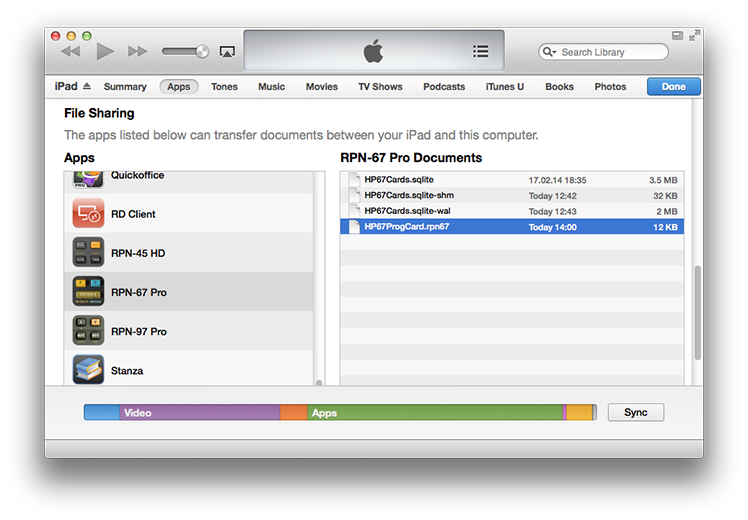Viewport: 748px width, 520px height.
Task: Click the Video segment of storage bar
Action: [199, 412]
